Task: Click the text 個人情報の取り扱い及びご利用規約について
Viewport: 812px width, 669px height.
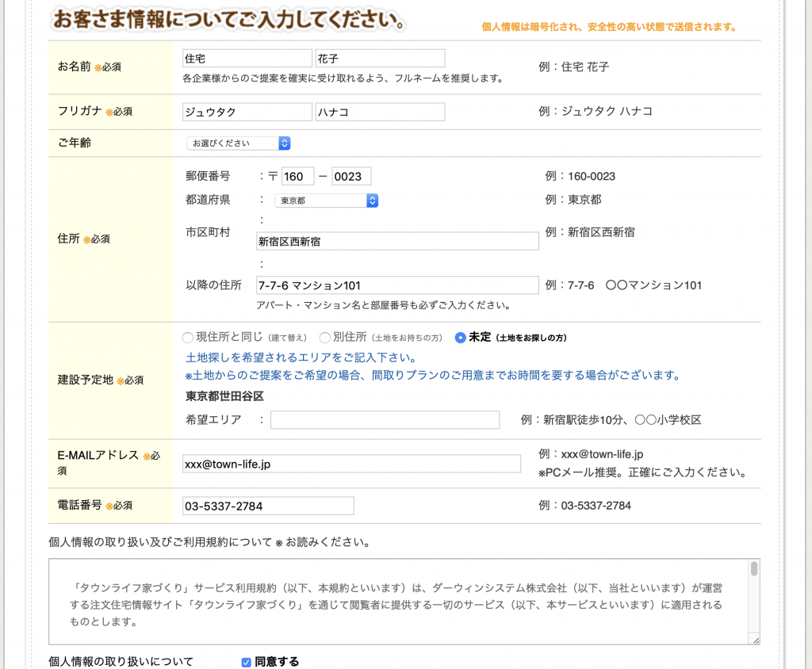Action: 160,542
